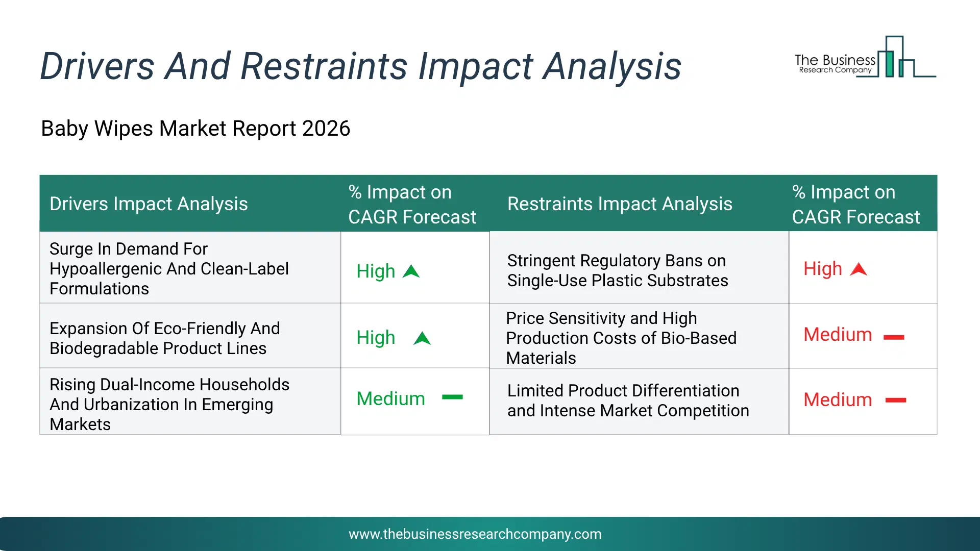Open www.thebusinessresearchcompany.com footer link
The width and height of the screenshot is (980, 551).
[475, 534]
